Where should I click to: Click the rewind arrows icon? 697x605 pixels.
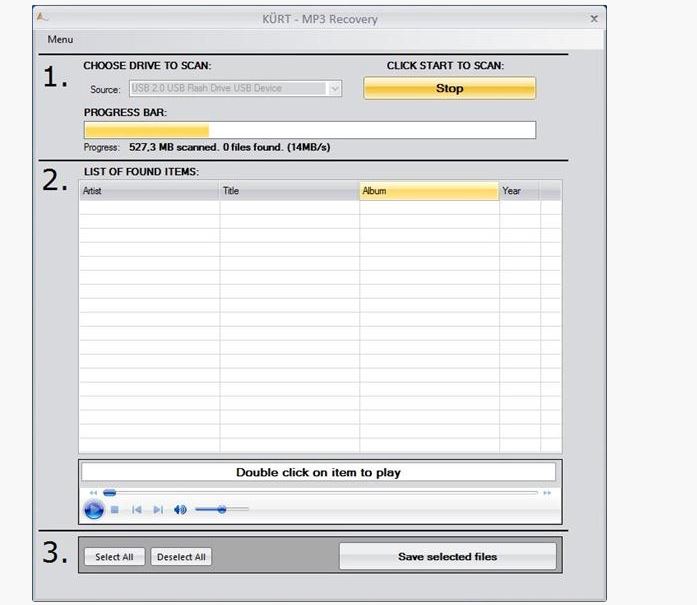point(93,493)
